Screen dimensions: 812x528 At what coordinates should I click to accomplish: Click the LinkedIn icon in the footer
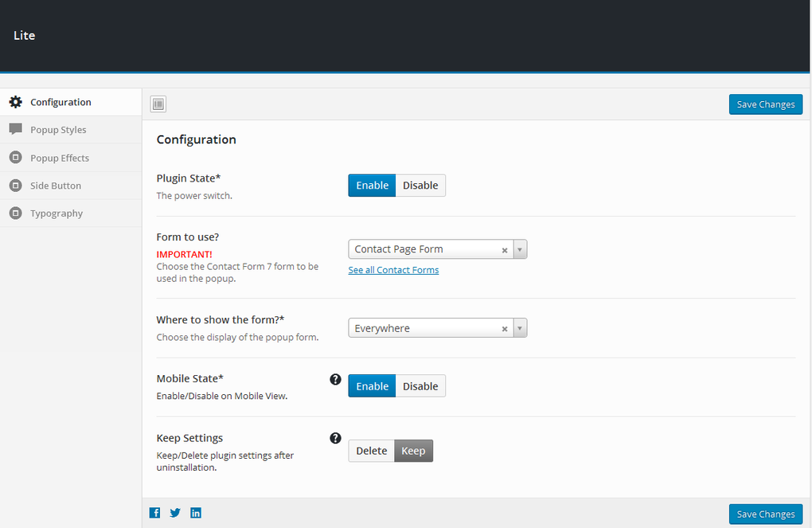coord(195,512)
